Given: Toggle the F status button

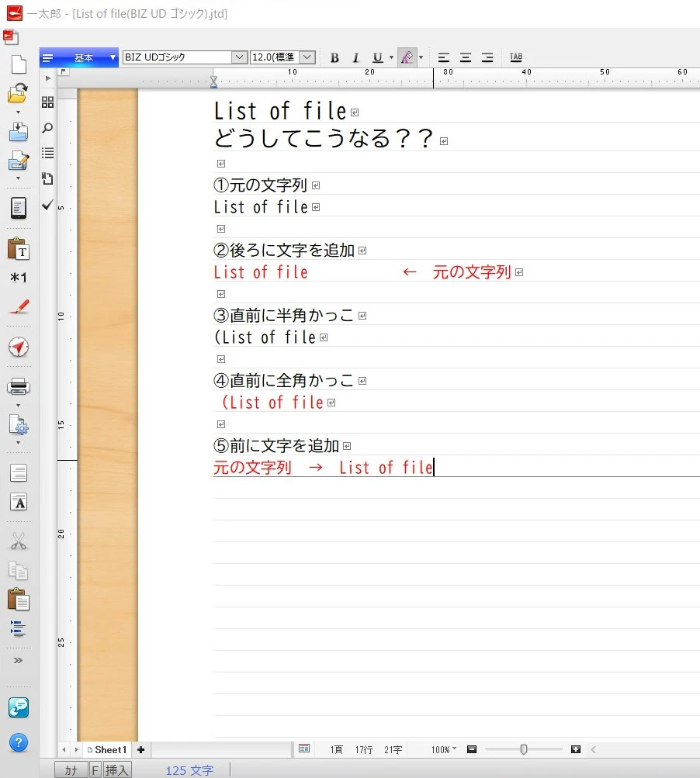Looking at the screenshot, I should click(95, 769).
